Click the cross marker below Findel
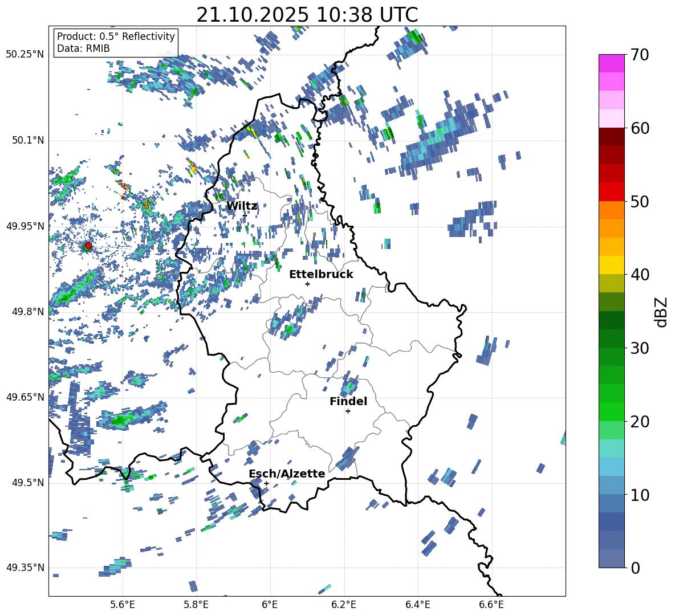The width and height of the screenshot is (675, 616). tap(348, 411)
